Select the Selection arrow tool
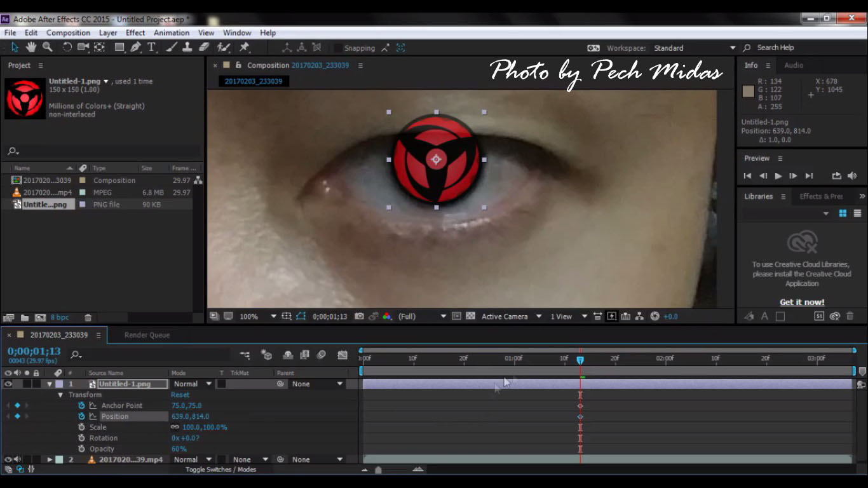 coord(15,47)
